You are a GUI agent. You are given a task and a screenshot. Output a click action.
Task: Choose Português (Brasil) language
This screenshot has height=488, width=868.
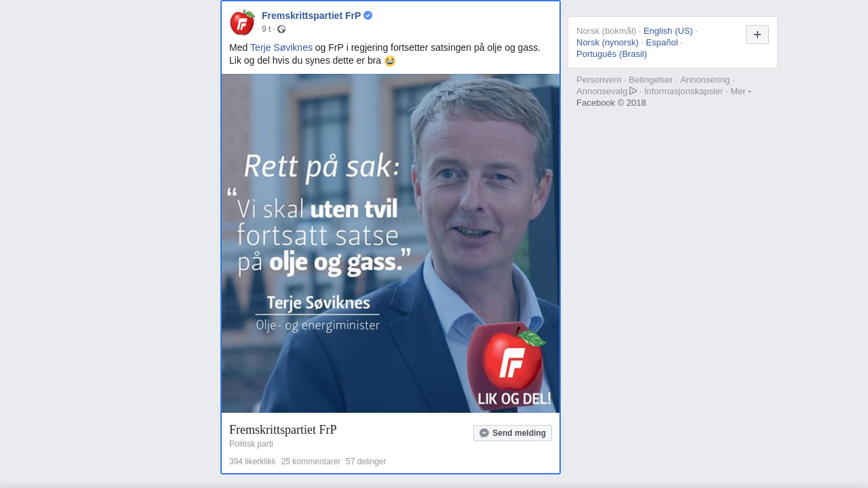[x=612, y=54]
